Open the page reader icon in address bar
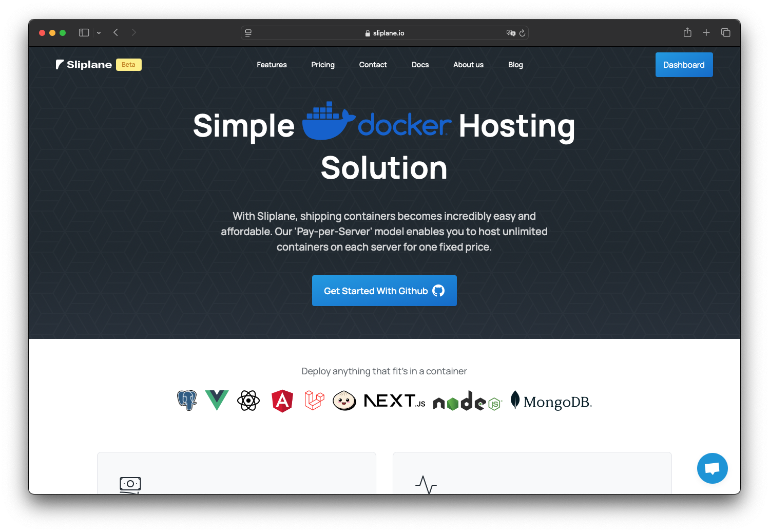The height and width of the screenshot is (532, 769). coord(248,33)
